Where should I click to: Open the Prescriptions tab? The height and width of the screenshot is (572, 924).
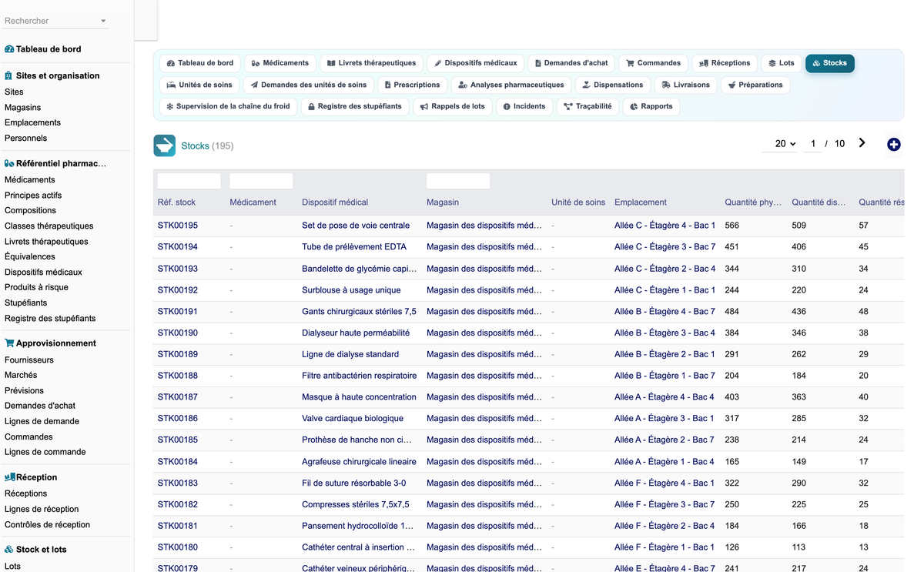pos(412,85)
